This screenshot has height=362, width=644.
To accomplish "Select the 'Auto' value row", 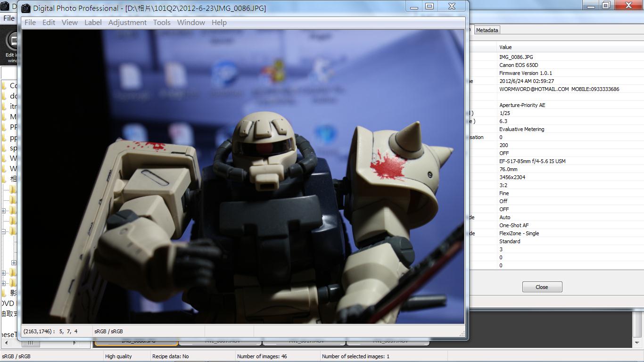I will (x=505, y=217).
